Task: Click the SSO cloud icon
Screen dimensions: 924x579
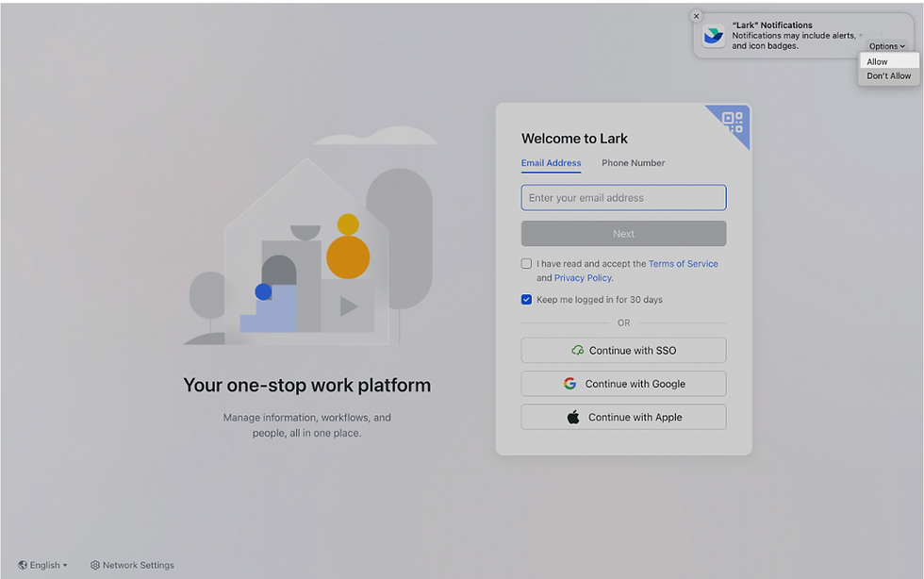Action: (x=577, y=350)
